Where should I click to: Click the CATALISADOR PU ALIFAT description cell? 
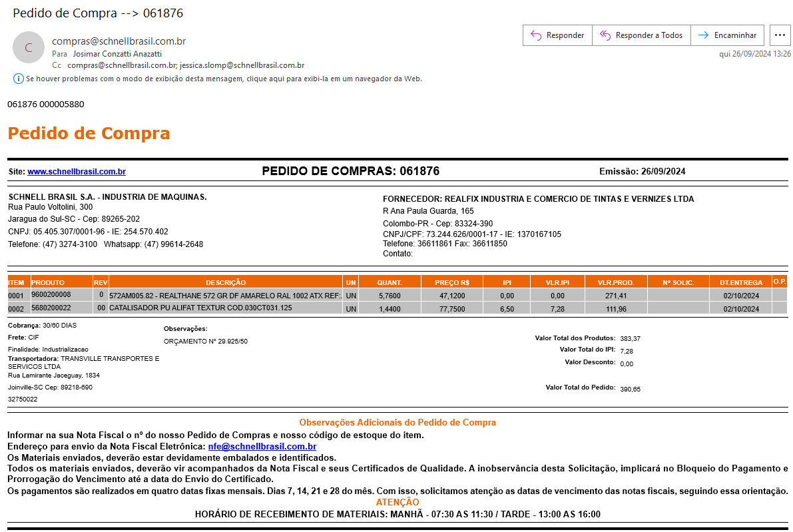pos(200,308)
